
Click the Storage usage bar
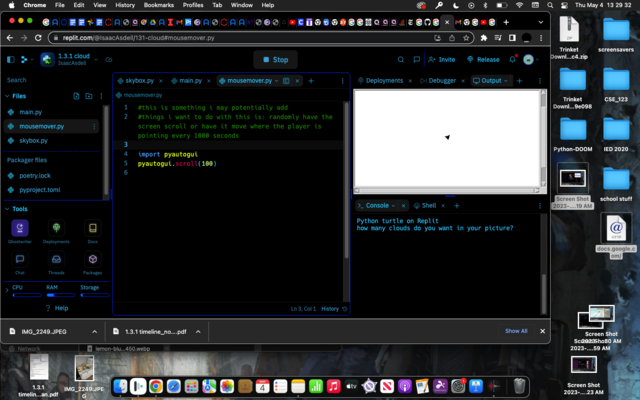95,295
